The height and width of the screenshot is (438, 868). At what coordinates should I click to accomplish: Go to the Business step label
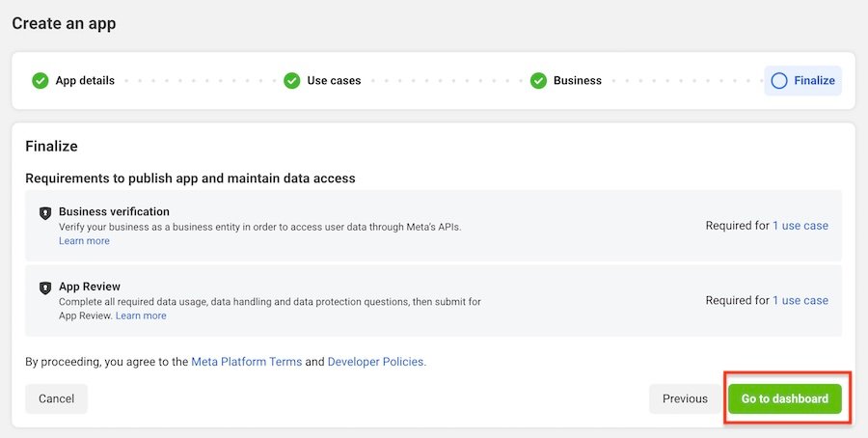(577, 81)
